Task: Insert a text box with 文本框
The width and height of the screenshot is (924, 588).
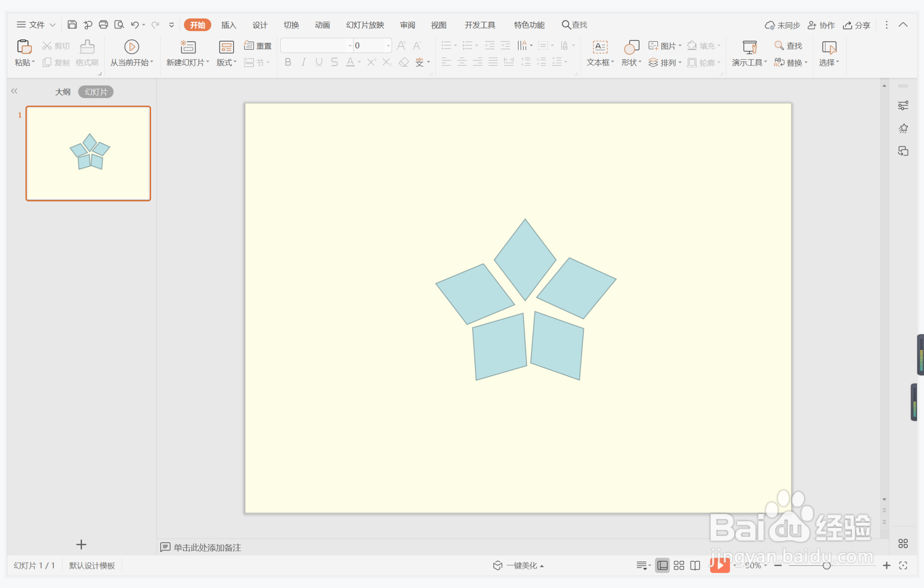Action: point(600,54)
